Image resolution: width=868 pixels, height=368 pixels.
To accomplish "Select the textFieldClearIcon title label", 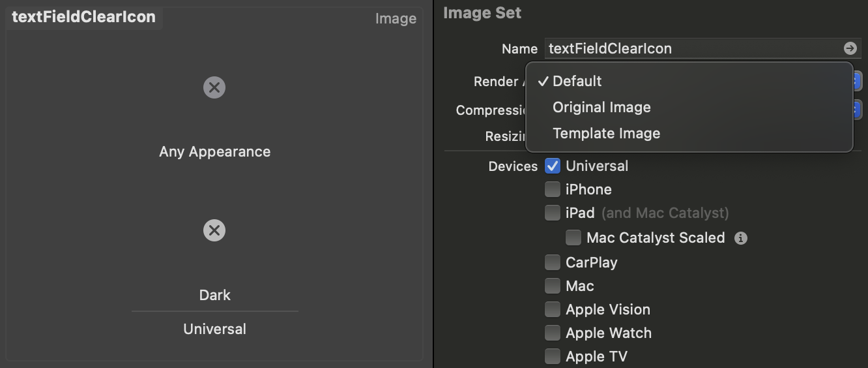I will (x=84, y=18).
